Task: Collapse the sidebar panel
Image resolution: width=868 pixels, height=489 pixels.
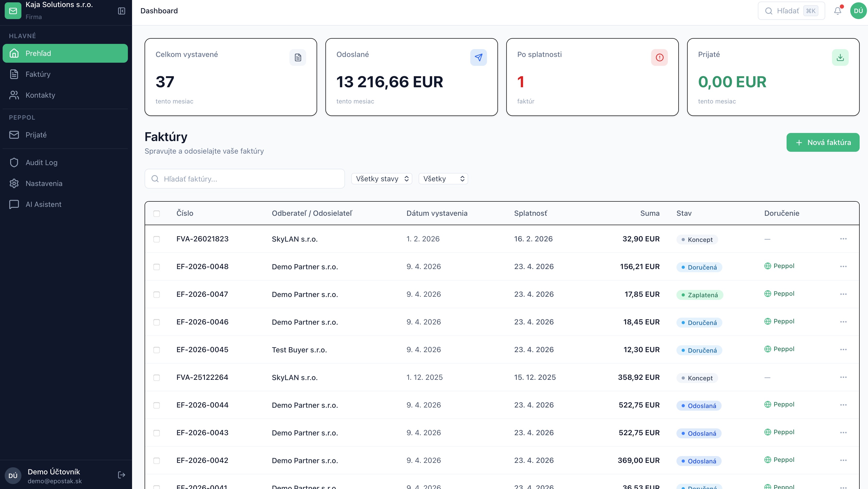Action: [121, 11]
